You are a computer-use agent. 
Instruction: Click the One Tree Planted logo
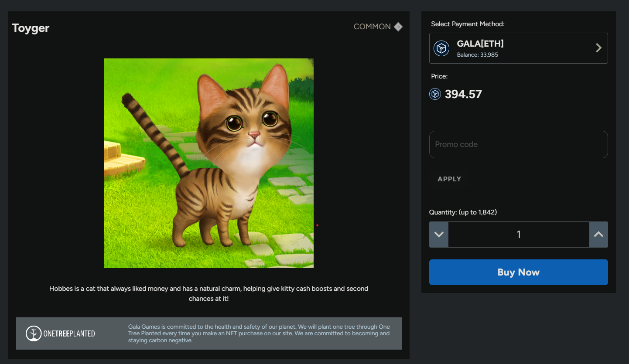pyautogui.click(x=61, y=333)
